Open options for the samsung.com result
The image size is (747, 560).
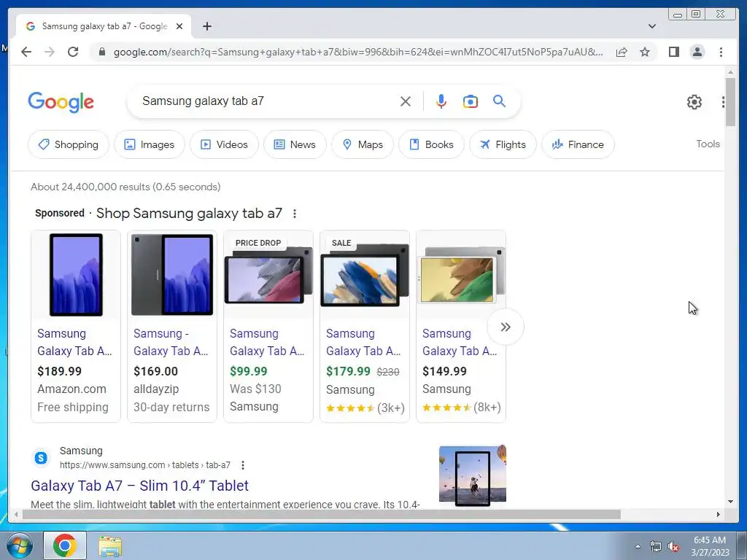click(x=243, y=465)
